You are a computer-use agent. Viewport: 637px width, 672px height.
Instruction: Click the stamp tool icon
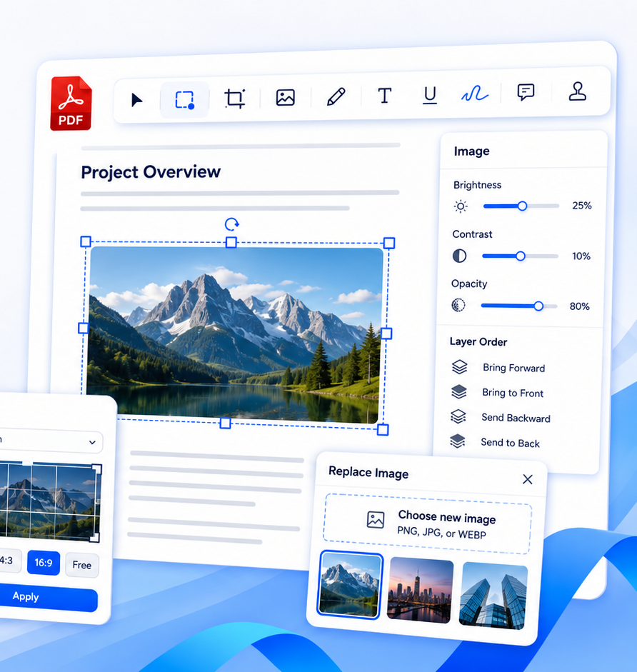(x=578, y=91)
